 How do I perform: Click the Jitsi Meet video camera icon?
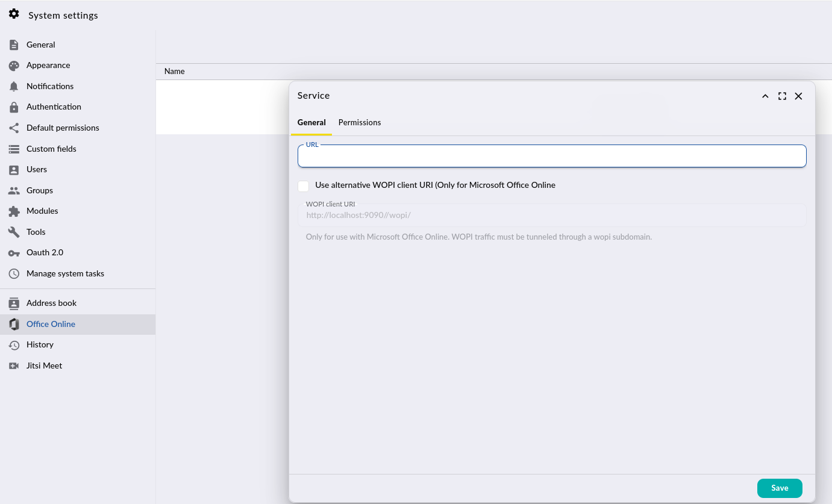coord(14,366)
